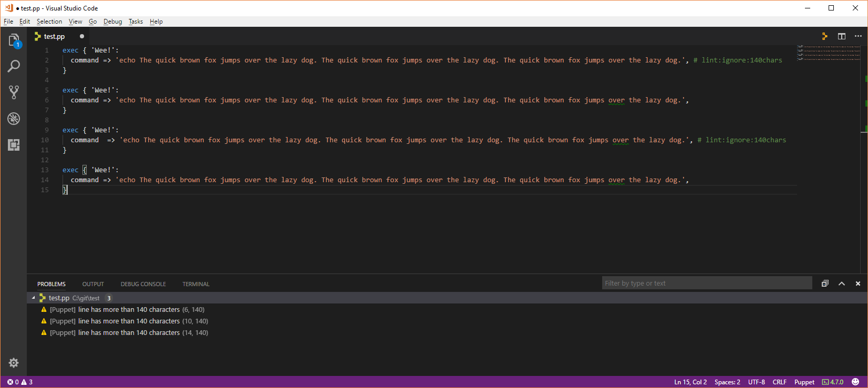Open the Go menu
This screenshot has width=868, height=388.
[93, 22]
